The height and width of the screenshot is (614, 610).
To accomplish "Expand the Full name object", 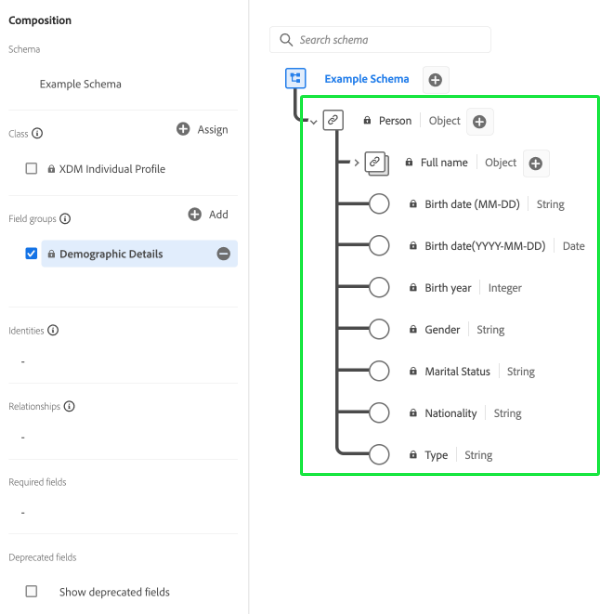I will [x=357, y=163].
